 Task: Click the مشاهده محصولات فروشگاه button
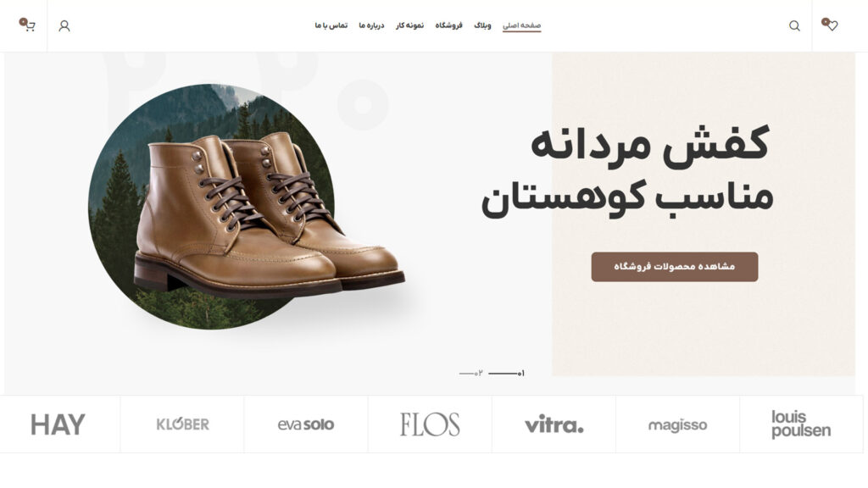tap(674, 267)
